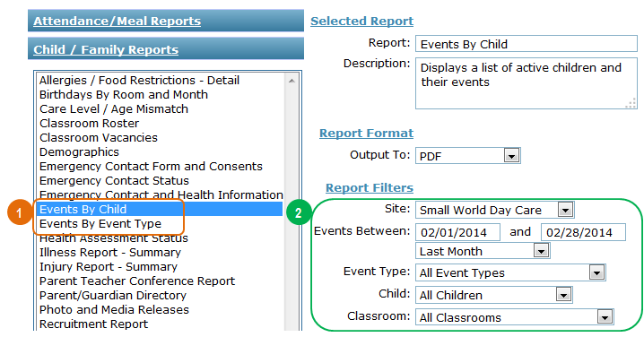
Task: Click in the Description text area
Action: pos(527,83)
